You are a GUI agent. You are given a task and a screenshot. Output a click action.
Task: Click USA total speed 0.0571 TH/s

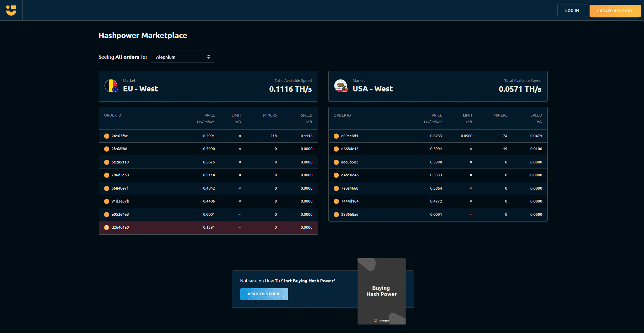(x=520, y=89)
